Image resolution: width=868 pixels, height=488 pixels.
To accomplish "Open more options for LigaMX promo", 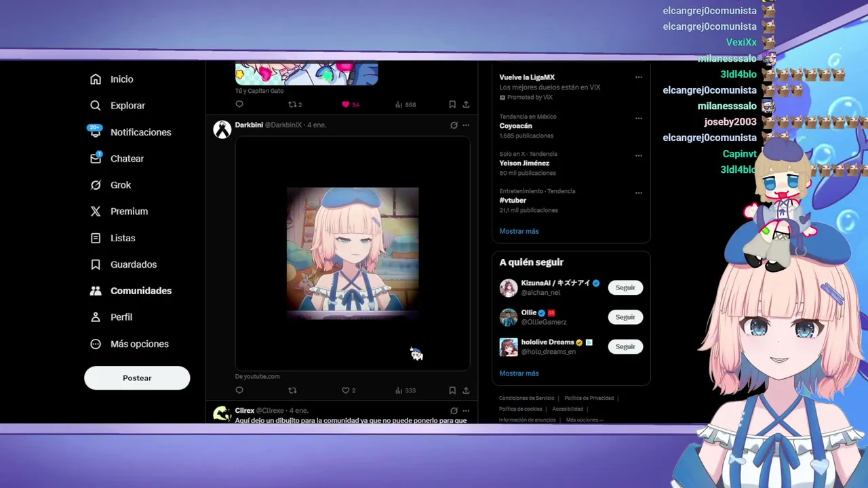I will pyautogui.click(x=638, y=77).
